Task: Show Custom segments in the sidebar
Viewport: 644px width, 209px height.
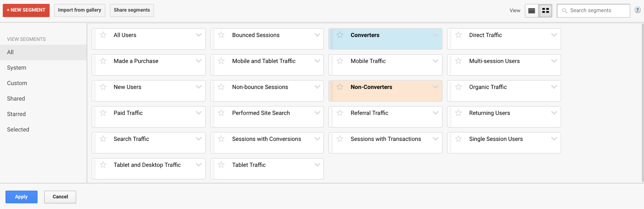Action: click(17, 83)
